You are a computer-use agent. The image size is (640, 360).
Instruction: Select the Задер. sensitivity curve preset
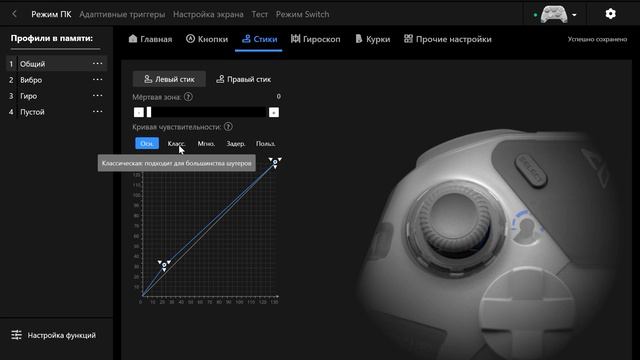(x=236, y=144)
